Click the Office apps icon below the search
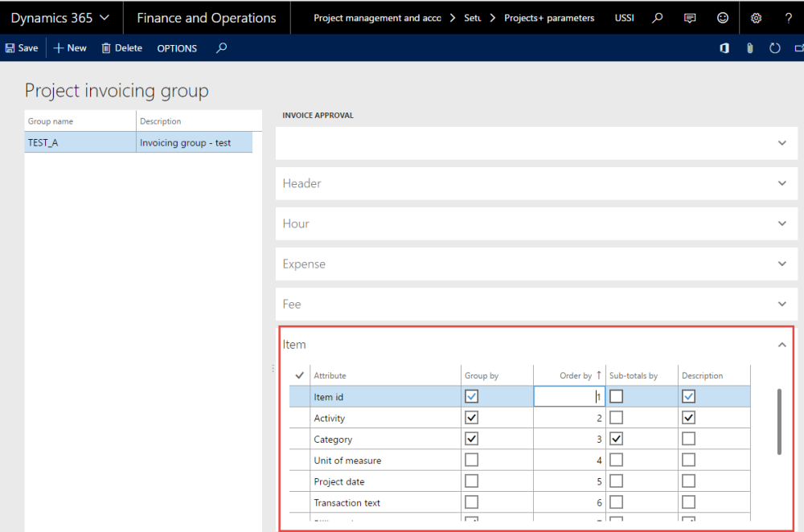804x532 pixels. (724, 47)
